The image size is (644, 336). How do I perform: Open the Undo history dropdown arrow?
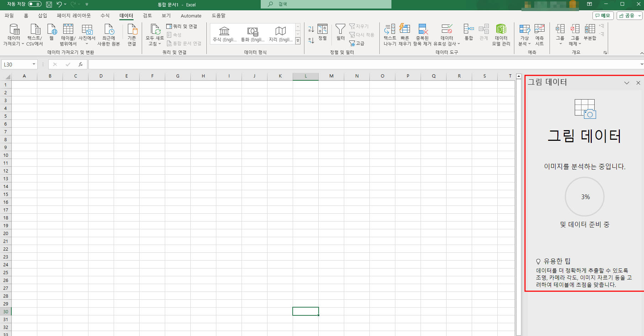click(65, 4)
